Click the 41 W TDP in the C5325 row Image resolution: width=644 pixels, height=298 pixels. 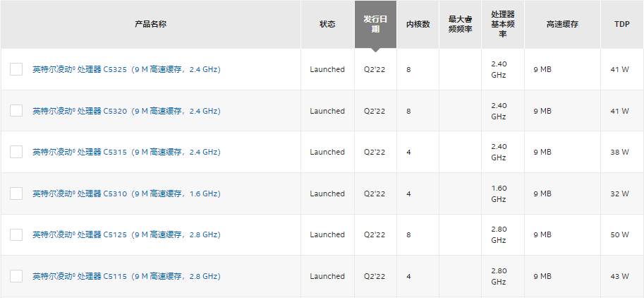[620, 69]
